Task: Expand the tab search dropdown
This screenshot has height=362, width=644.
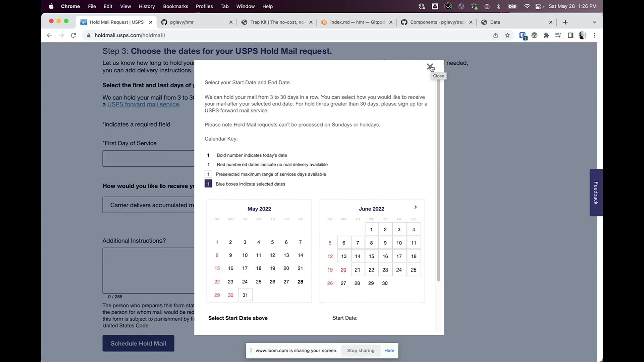Action: coord(594,22)
